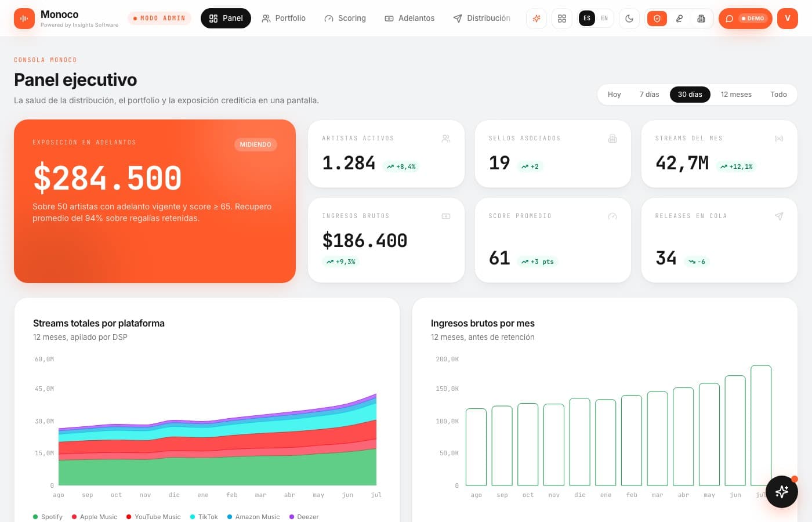Open the apps grid icon in the top bar

tap(562, 19)
